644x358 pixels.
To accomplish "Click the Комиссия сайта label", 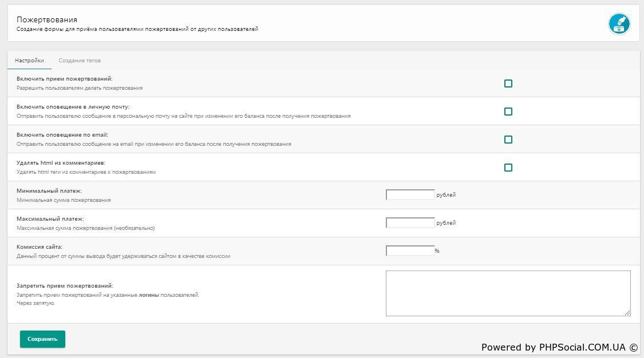I will coord(39,246).
